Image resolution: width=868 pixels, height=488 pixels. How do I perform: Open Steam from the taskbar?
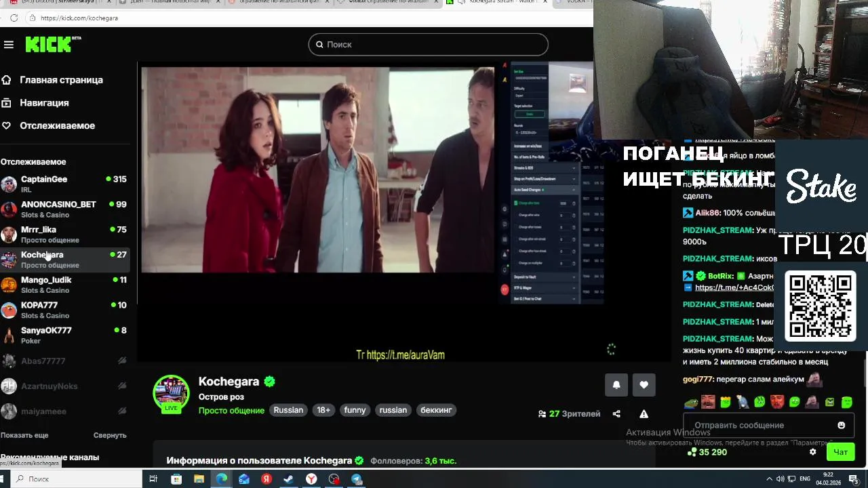tap(288, 479)
